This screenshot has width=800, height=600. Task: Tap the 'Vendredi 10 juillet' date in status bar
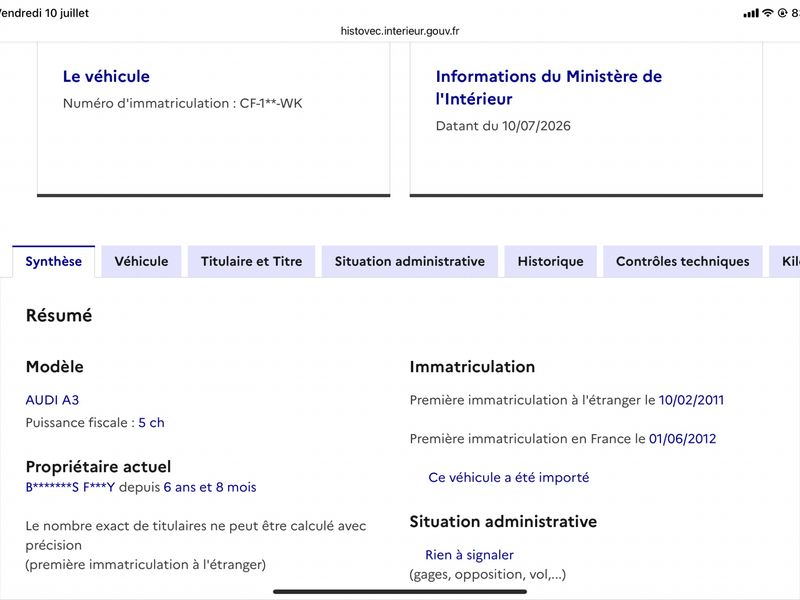pos(44,13)
